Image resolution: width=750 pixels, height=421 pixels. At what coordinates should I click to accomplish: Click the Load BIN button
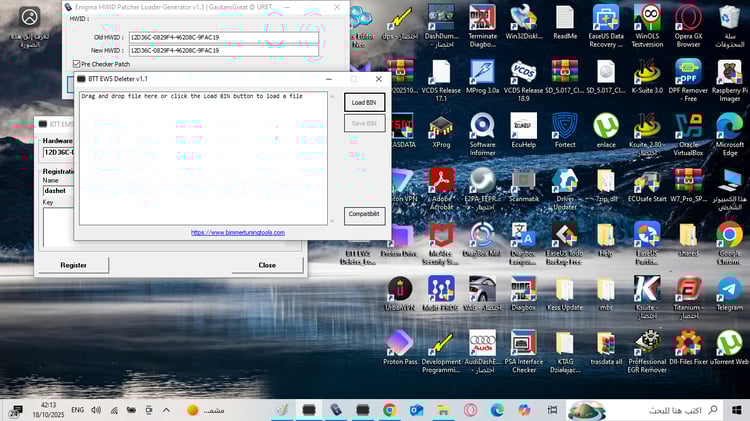(364, 102)
